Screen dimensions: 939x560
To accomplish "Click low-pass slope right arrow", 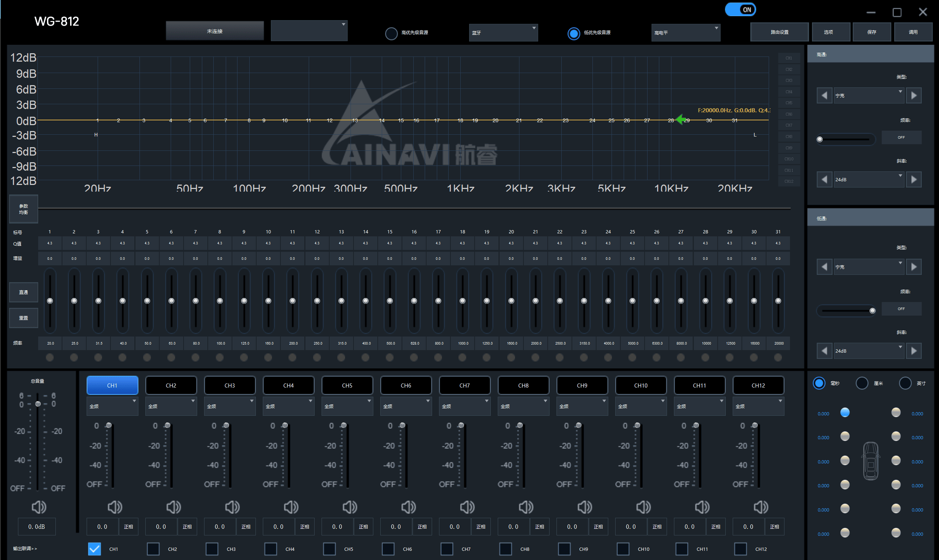I will [x=914, y=351].
